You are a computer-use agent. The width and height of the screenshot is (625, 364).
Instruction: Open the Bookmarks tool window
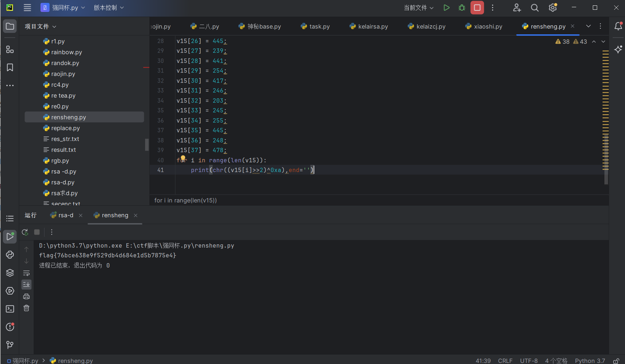(x=10, y=68)
